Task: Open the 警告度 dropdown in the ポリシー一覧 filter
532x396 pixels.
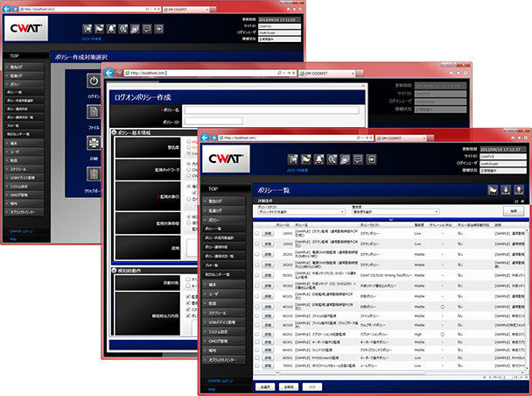Action: pos(396,212)
